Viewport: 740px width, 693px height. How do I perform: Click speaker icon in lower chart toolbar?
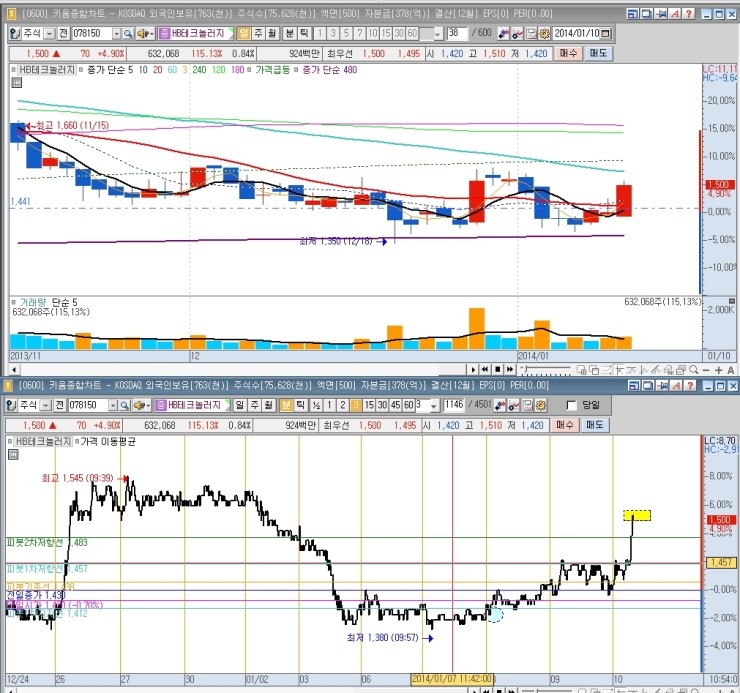click(x=141, y=405)
